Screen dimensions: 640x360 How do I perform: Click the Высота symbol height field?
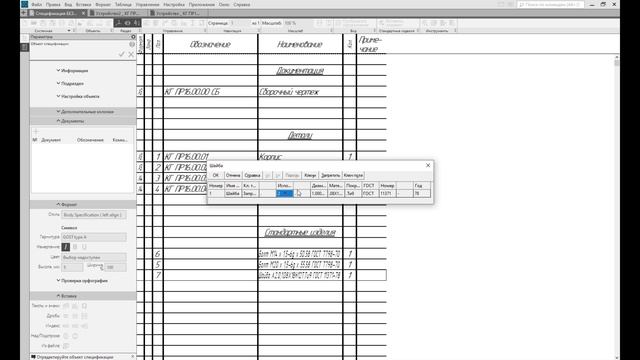(72, 267)
